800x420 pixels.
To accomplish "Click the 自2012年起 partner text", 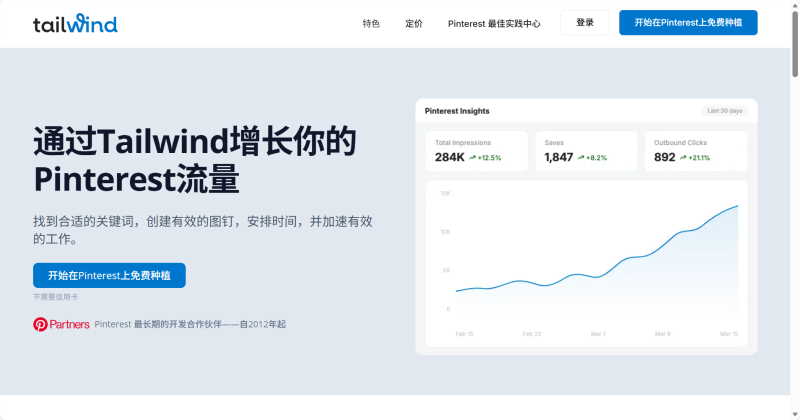I will pos(263,324).
